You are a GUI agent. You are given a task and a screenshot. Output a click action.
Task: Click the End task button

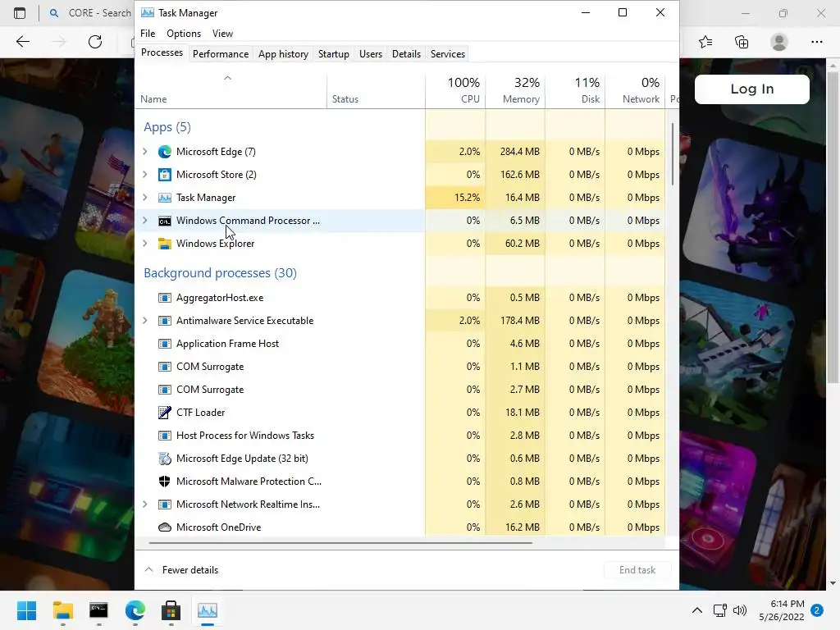point(637,570)
